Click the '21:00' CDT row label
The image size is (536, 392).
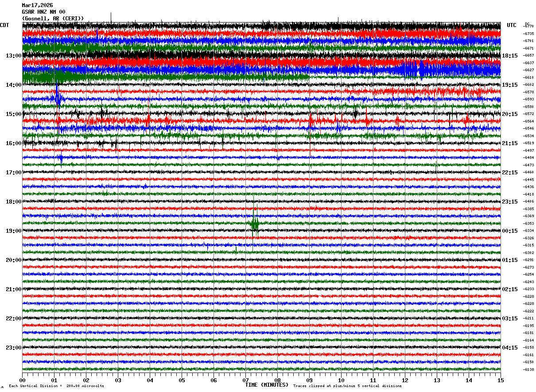14,289
